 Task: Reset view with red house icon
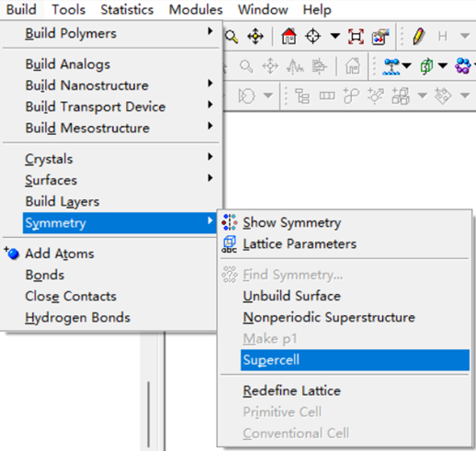point(289,36)
